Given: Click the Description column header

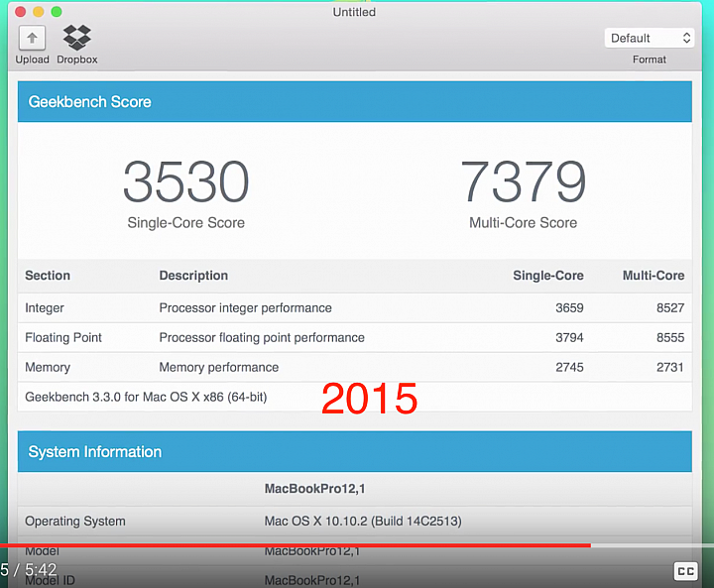Looking at the screenshot, I should [193, 276].
